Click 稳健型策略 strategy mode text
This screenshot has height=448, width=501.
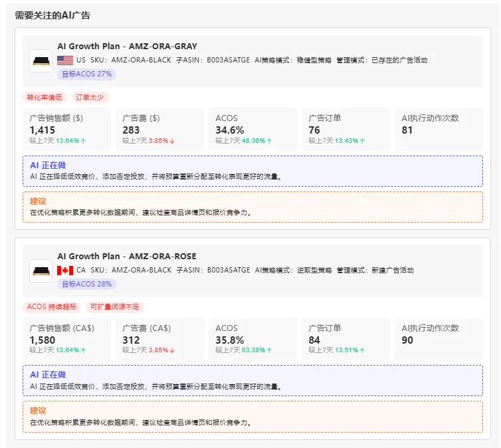tap(314, 60)
